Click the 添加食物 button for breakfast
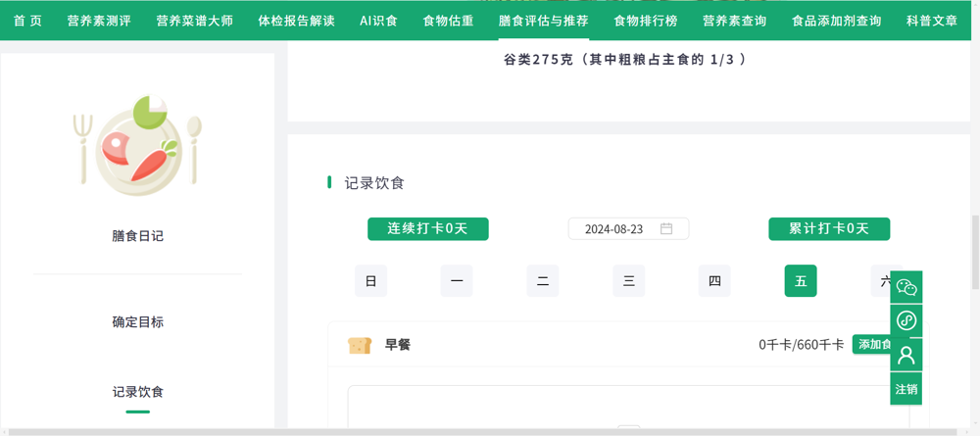 click(871, 345)
